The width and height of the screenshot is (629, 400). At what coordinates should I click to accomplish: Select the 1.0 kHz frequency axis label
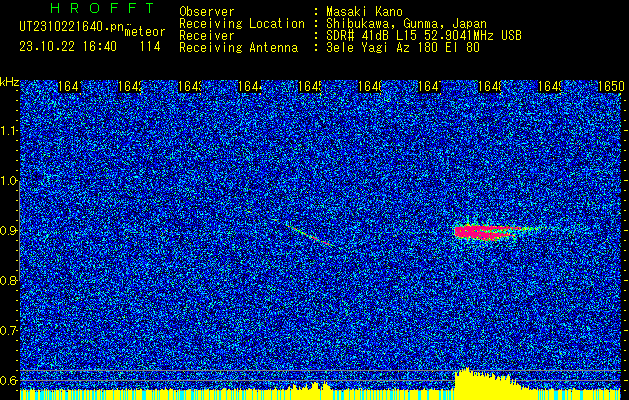(x=9, y=181)
